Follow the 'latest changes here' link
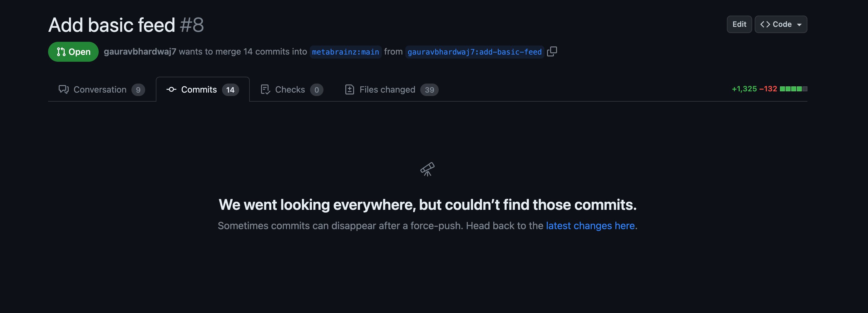 (590, 225)
